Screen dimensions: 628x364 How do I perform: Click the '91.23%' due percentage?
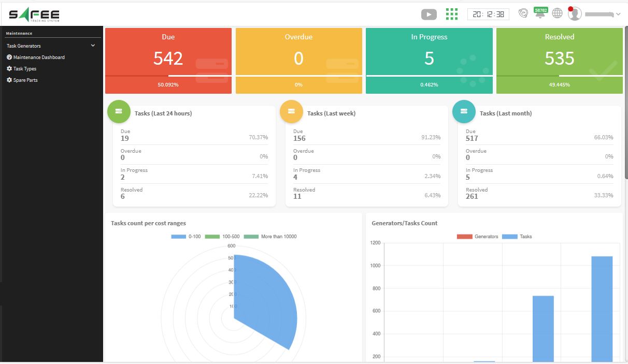(431, 137)
